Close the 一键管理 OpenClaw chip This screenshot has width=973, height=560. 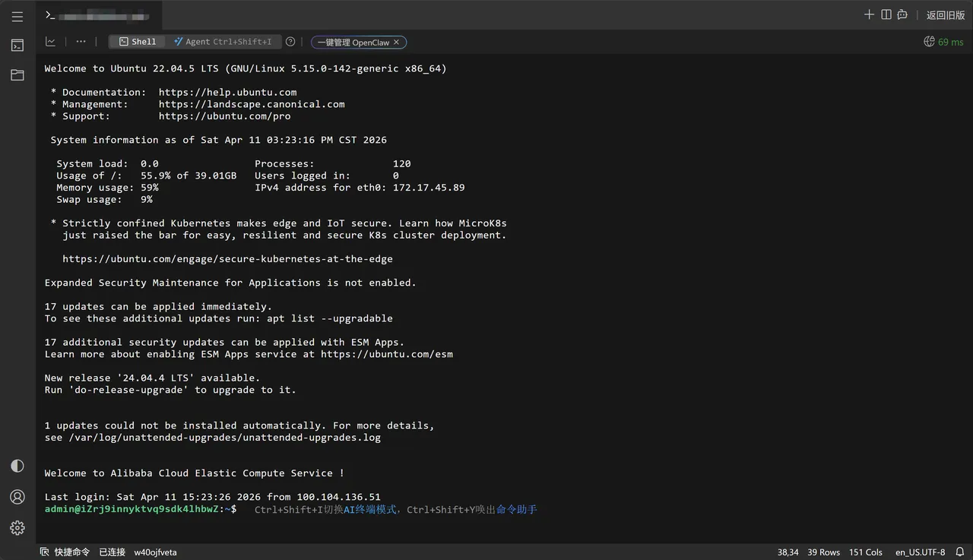(x=396, y=43)
